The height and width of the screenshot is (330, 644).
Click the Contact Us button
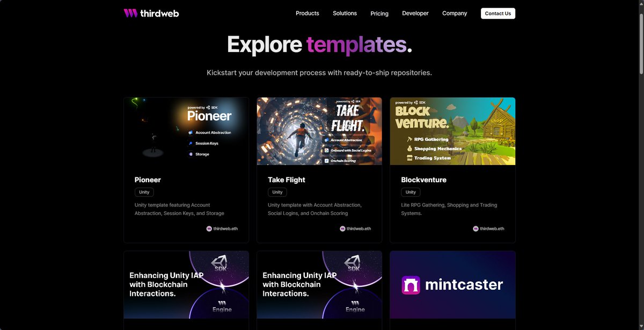pyautogui.click(x=498, y=13)
